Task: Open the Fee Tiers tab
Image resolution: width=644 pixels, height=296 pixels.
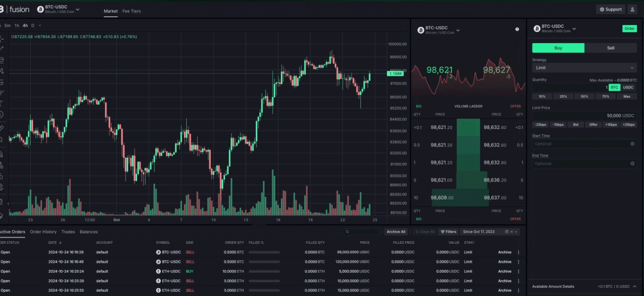Action: pos(131,11)
